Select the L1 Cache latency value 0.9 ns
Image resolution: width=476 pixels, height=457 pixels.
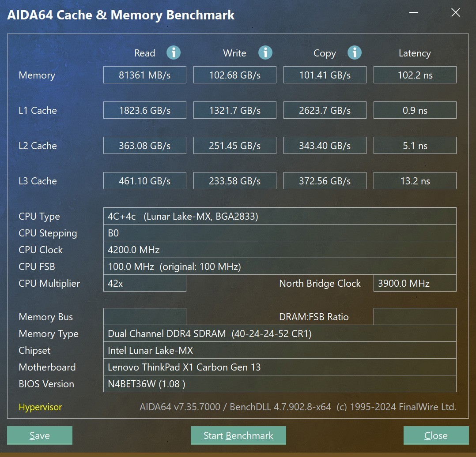[x=415, y=110]
